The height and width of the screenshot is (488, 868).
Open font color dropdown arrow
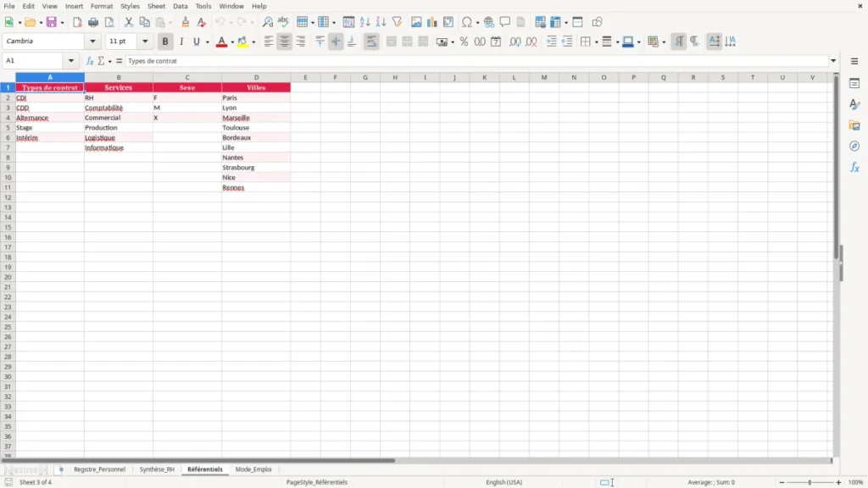click(x=232, y=42)
